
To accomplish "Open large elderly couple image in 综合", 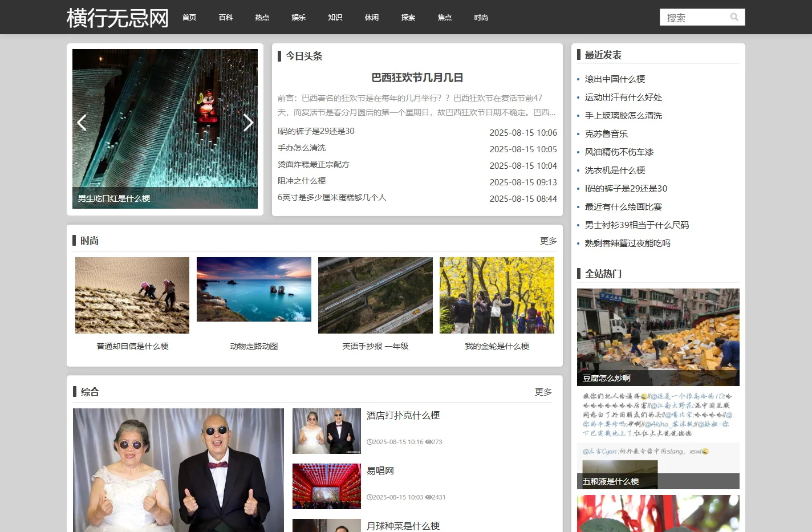I will [178, 470].
